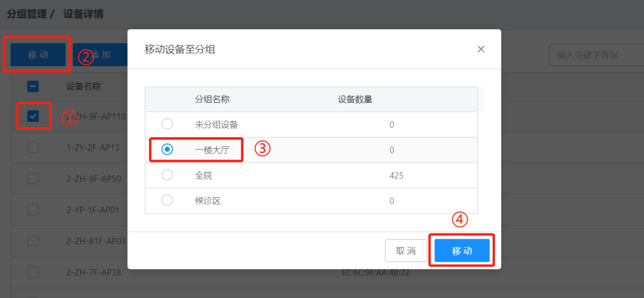Go to 分组管理 breadcrumb link
644x298 pixels.
pos(27,15)
